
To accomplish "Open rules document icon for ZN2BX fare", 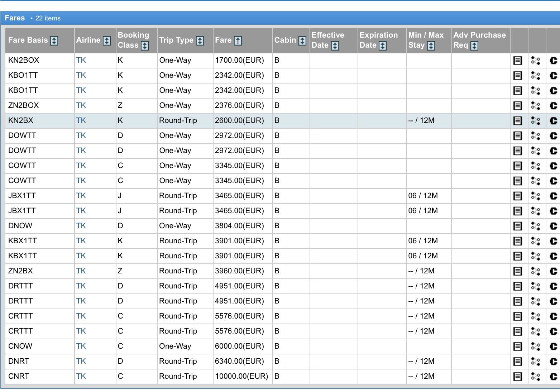I will [x=517, y=271].
